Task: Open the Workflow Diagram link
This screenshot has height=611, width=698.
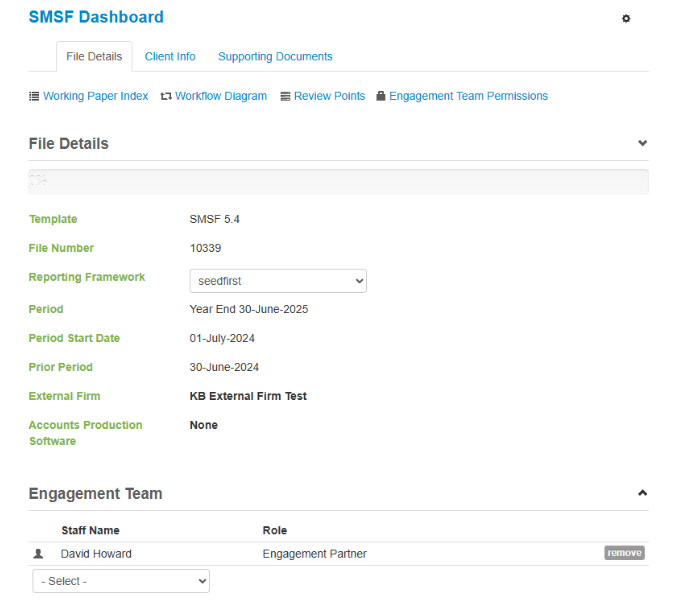Action: click(221, 97)
